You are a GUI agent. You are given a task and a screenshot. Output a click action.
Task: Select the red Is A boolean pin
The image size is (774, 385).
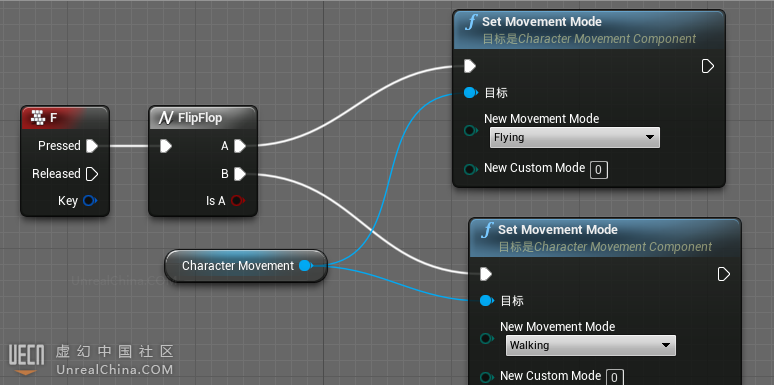click(x=237, y=200)
